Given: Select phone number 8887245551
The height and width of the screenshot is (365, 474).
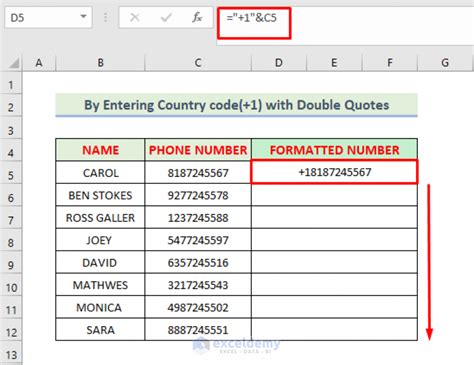Looking at the screenshot, I should 198,329.
